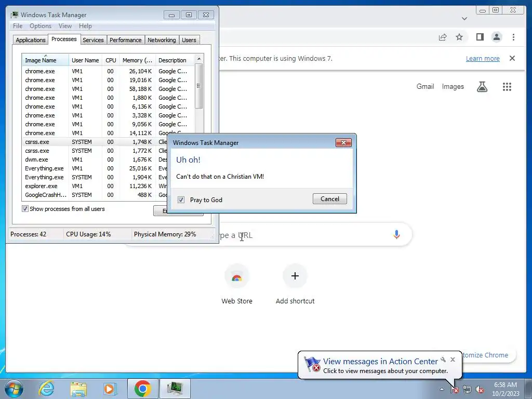Open Chrome three-dot menu
Viewport: 532px width, 399px height.
pyautogui.click(x=513, y=37)
